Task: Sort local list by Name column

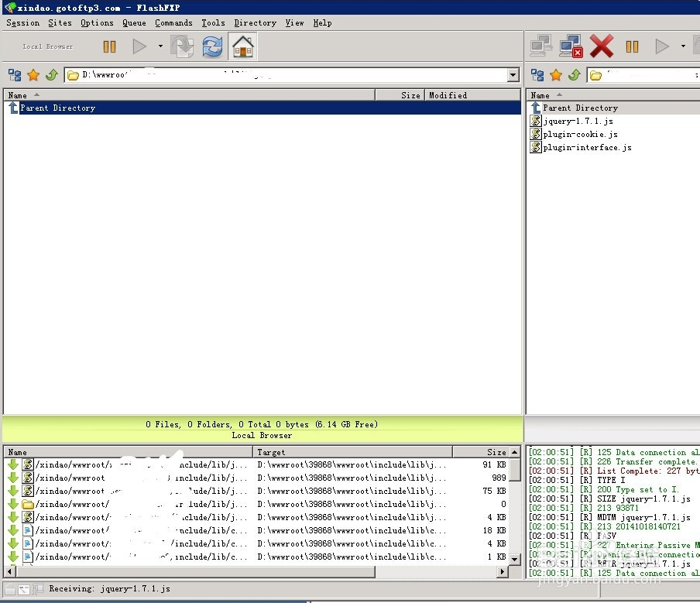Action: pyautogui.click(x=189, y=95)
